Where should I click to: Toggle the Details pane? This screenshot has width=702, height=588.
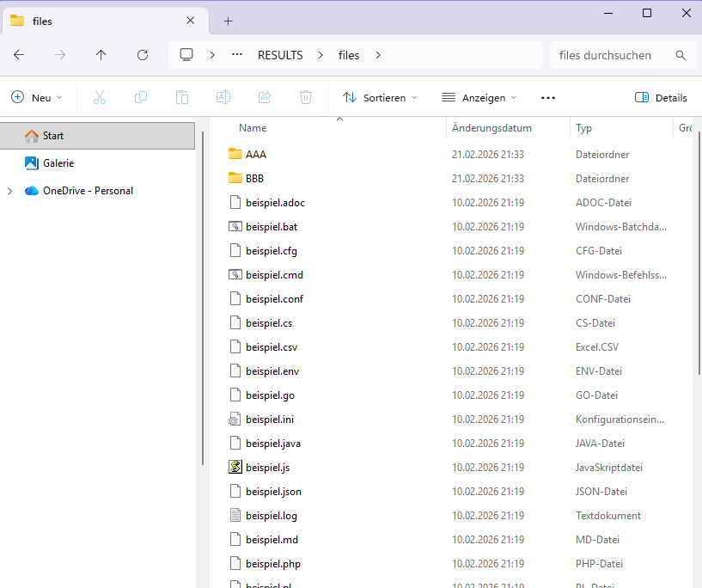pos(661,98)
